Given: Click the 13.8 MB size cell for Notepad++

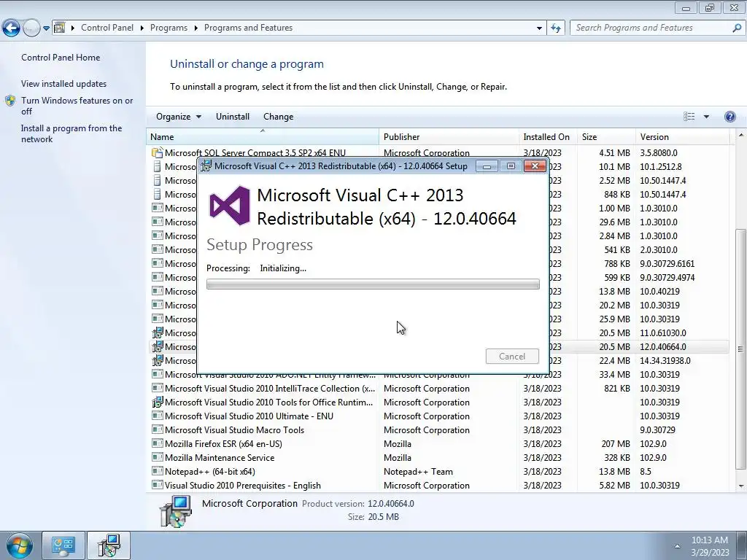Looking at the screenshot, I should point(614,472).
